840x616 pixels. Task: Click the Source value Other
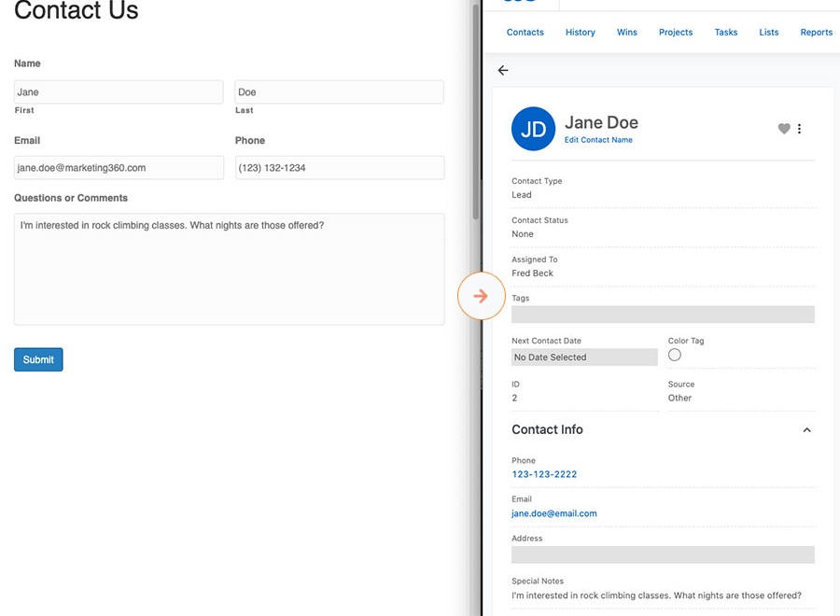(x=679, y=398)
